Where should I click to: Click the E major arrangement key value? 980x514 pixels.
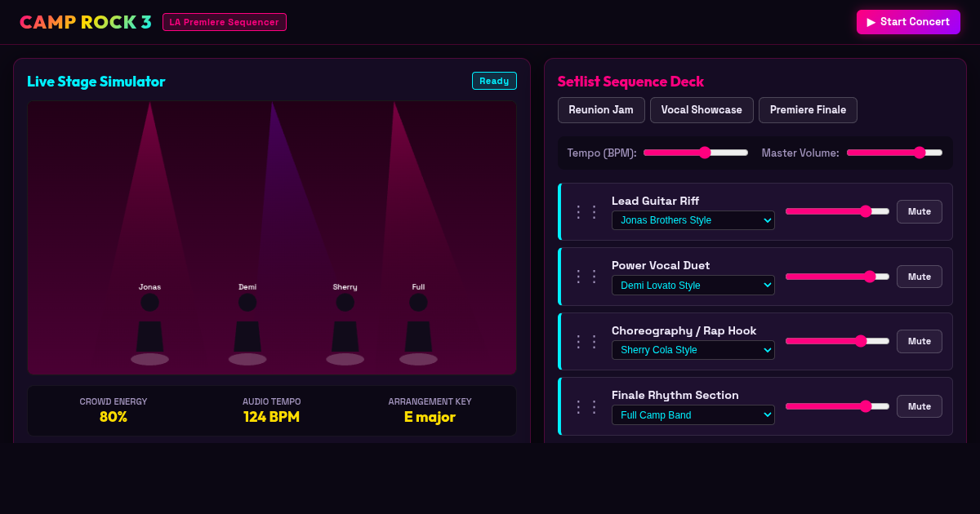(430, 417)
